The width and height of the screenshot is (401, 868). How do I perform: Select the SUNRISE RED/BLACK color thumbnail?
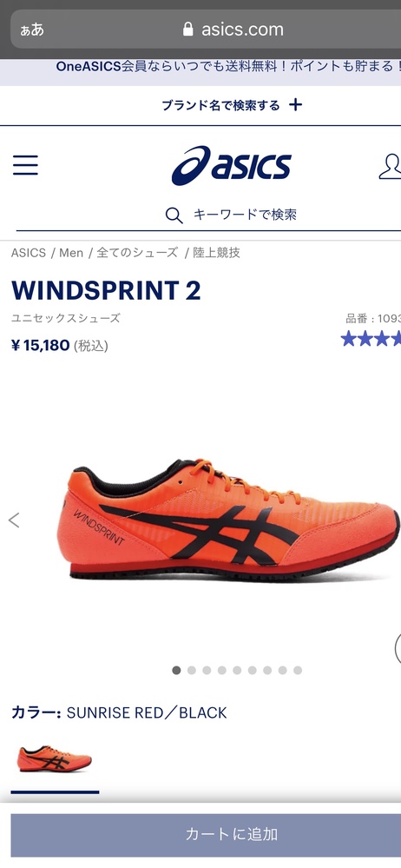tap(55, 759)
